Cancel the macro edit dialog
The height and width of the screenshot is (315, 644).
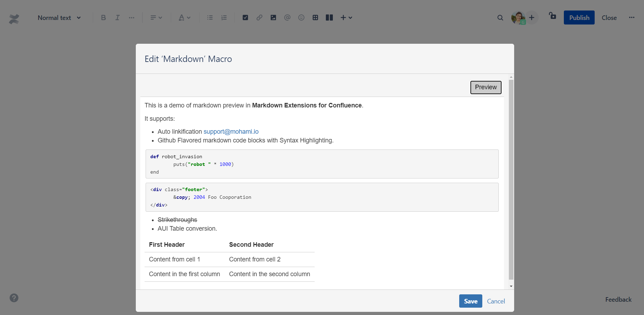pyautogui.click(x=496, y=301)
